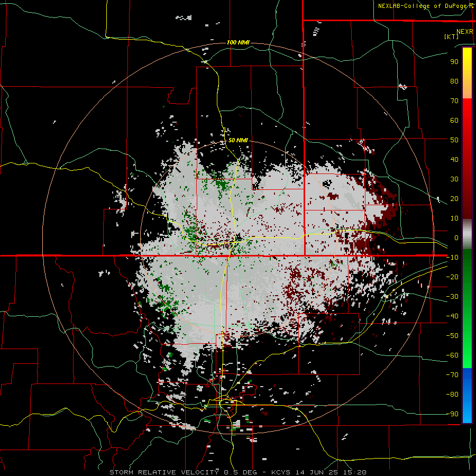Click the positive 70 scale value
Image resolution: width=476 pixels, height=476 pixels.
(x=454, y=101)
